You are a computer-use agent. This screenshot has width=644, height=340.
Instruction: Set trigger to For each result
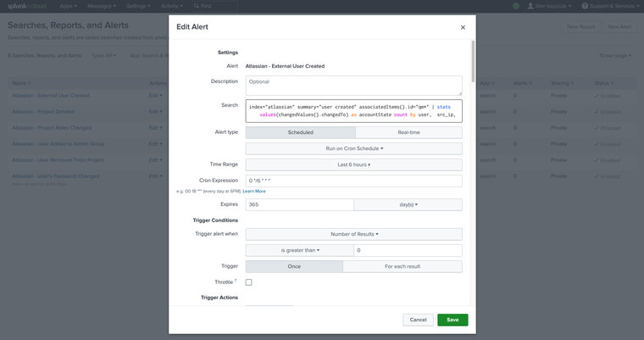click(x=402, y=266)
